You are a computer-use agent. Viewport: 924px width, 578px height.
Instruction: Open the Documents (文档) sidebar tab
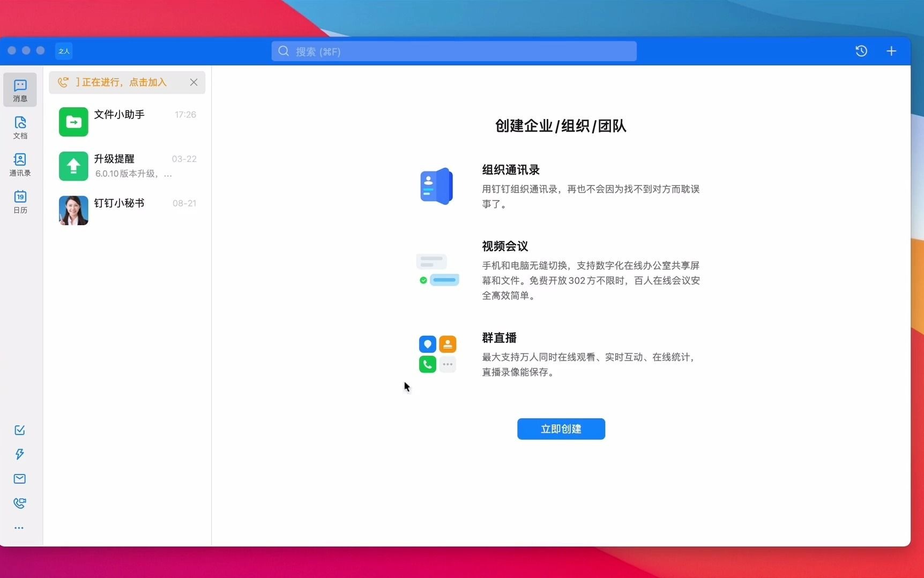[20, 128]
